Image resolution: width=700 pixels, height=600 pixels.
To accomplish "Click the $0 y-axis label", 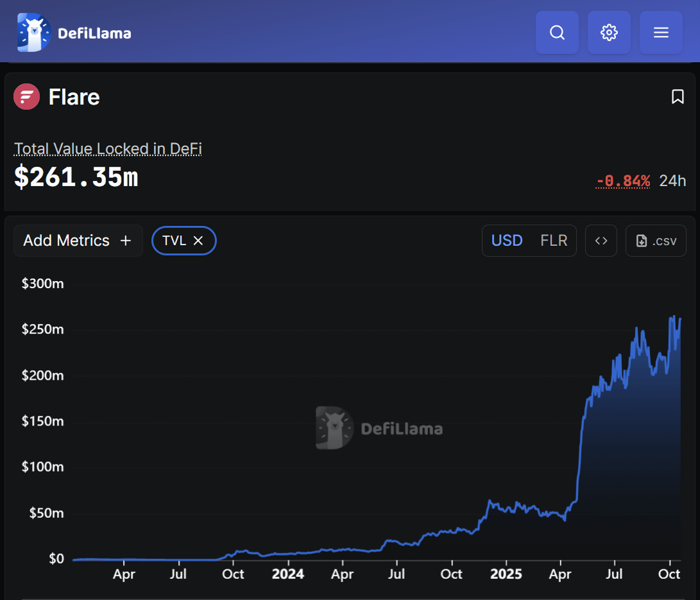I will pos(56,558).
